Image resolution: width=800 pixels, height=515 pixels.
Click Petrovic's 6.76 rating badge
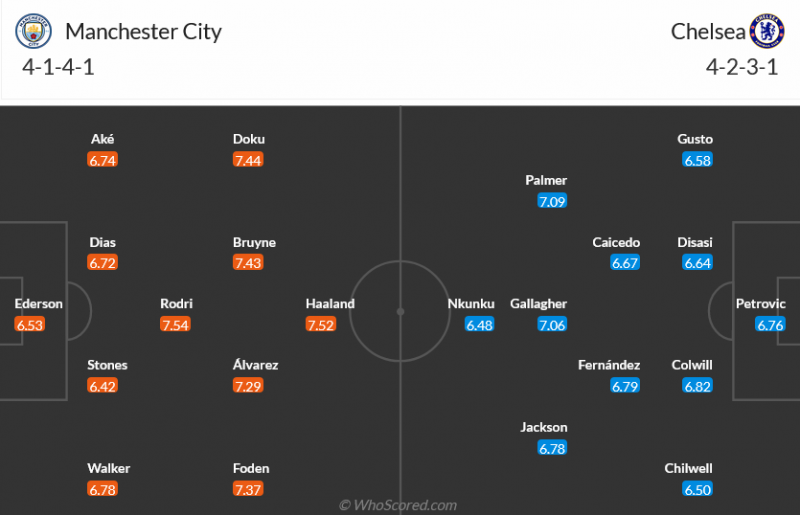click(769, 324)
